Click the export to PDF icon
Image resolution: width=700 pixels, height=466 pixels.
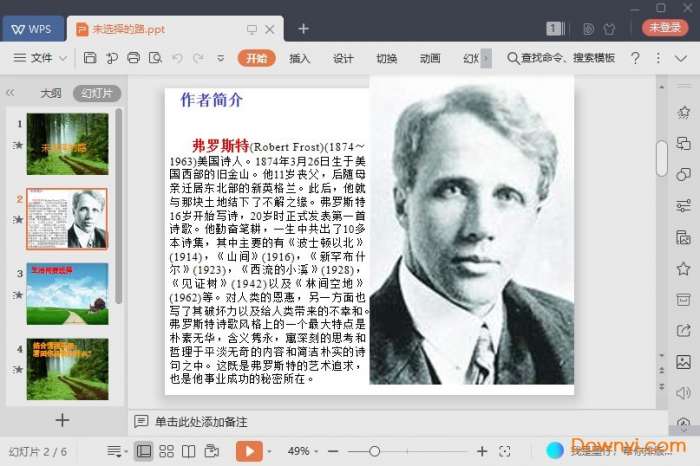(x=112, y=58)
